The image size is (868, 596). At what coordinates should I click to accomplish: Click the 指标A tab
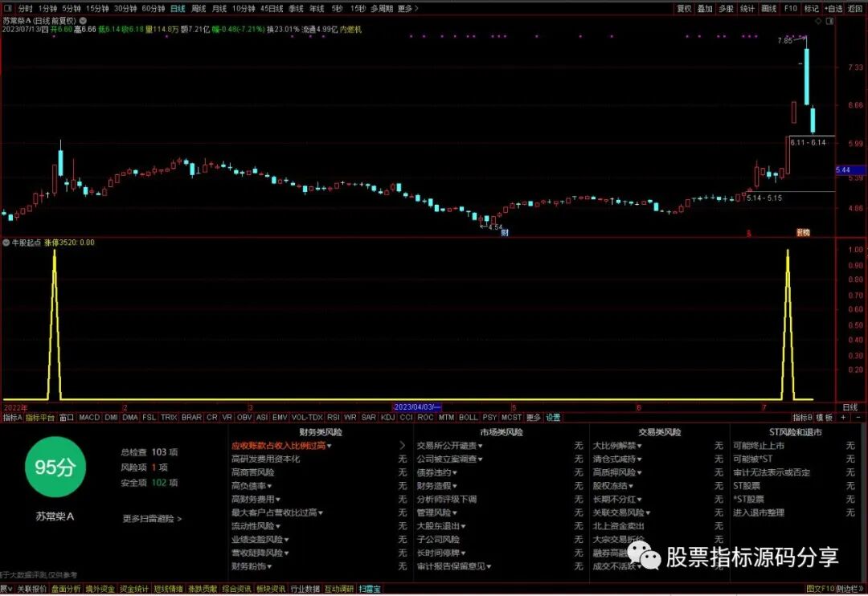[x=12, y=417]
